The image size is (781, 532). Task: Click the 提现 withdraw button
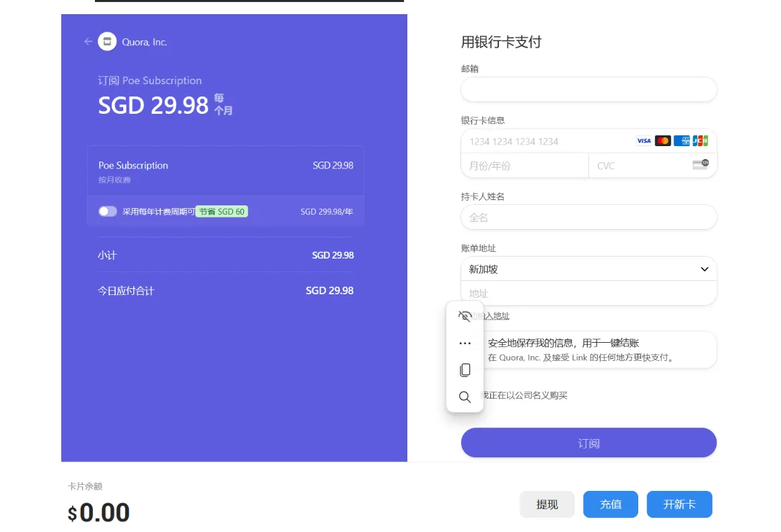547,504
